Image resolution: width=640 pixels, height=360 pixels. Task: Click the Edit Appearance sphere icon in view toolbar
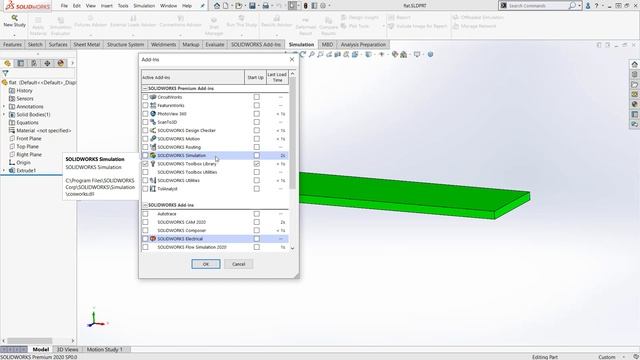pos(395,54)
